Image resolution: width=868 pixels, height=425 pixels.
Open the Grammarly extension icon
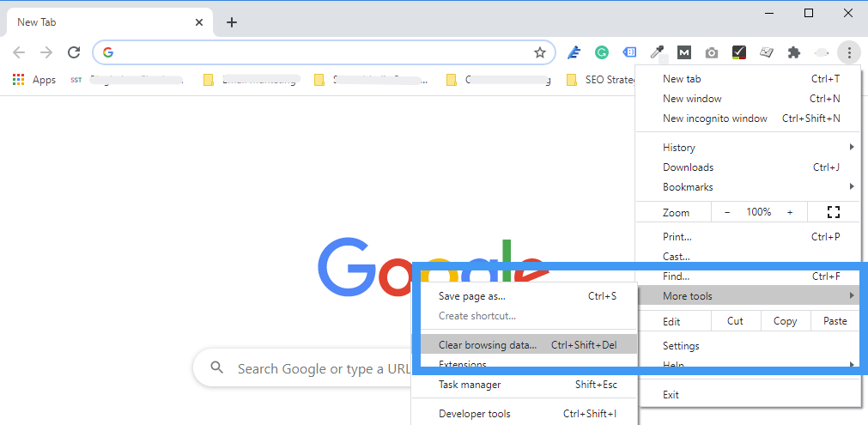point(602,52)
